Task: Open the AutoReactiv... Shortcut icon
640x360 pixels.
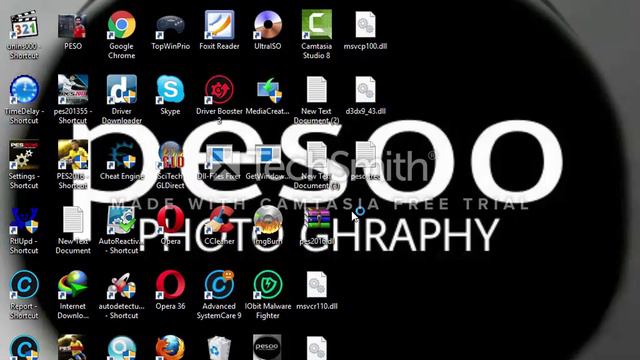Action: point(122,220)
